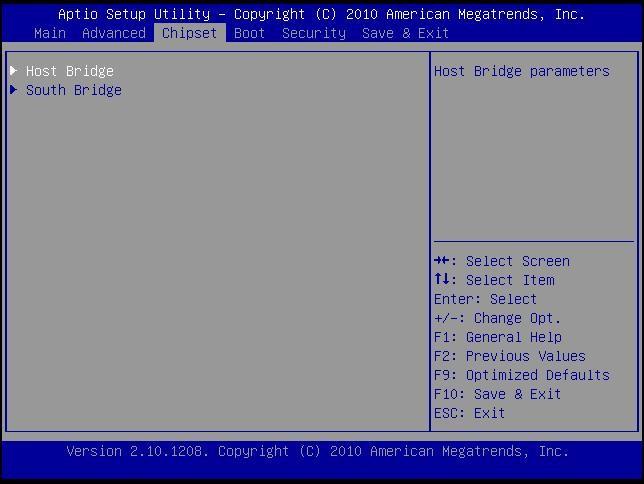Expand the arrow next to South Bridge
This screenshot has height=484, width=644.
click(14, 90)
